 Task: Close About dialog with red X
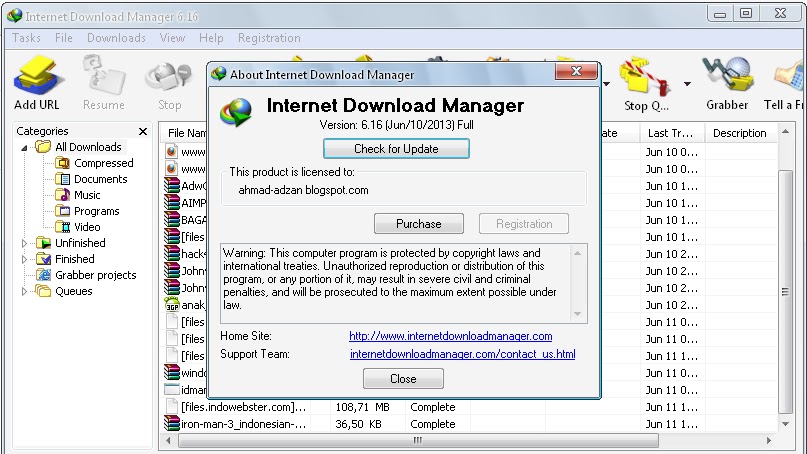[x=576, y=71]
